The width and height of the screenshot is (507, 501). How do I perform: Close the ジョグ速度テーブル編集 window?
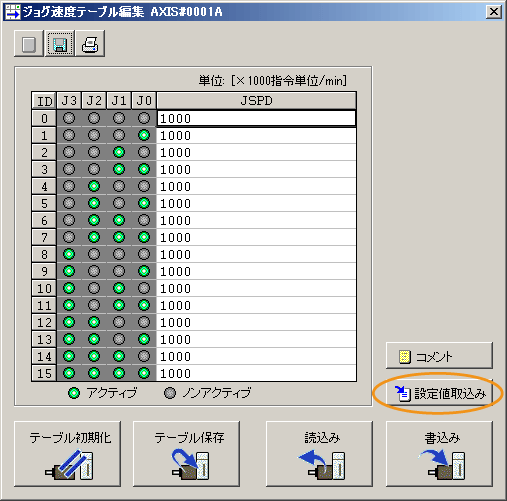[493, 12]
